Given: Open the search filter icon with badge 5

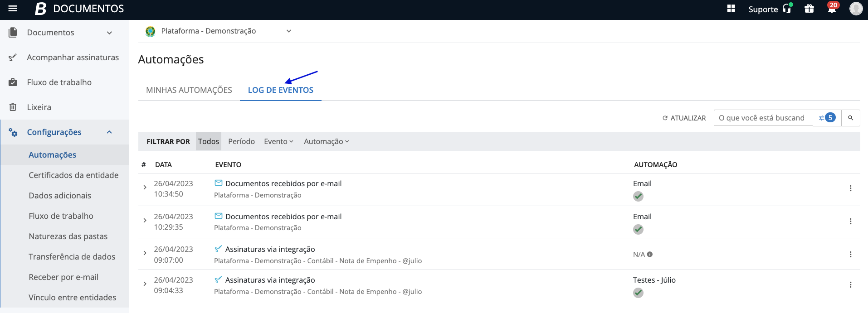Looking at the screenshot, I should pyautogui.click(x=826, y=118).
